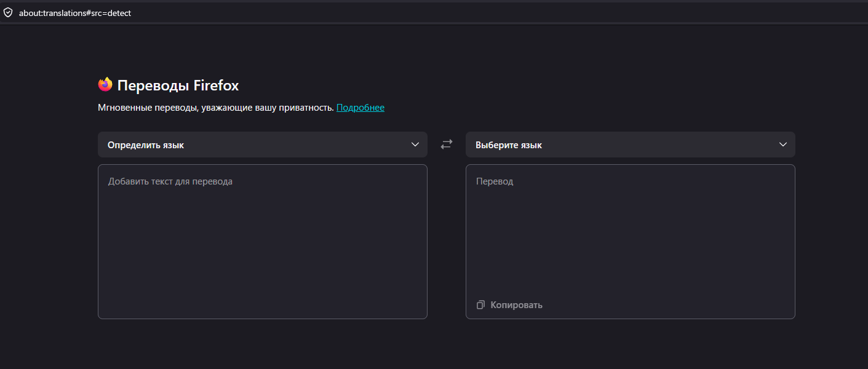Click the about:translations address bar URL
Viewport: 868px width, 369px height.
75,13
